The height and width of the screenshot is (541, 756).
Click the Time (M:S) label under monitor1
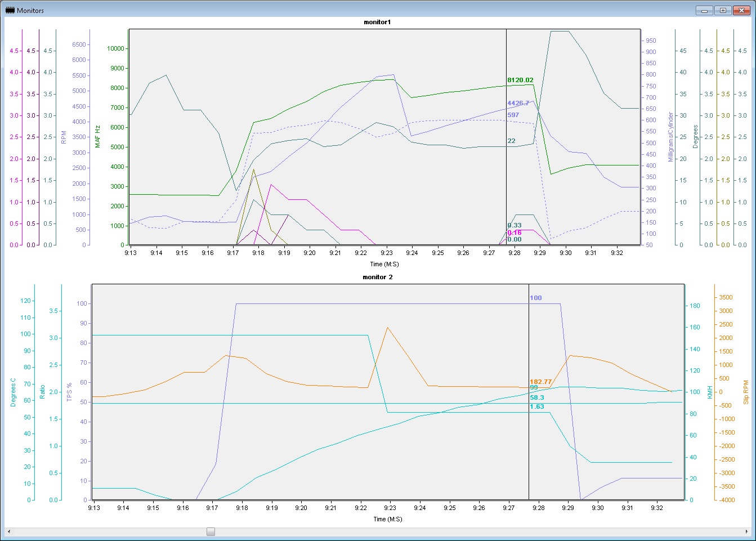pyautogui.click(x=384, y=264)
